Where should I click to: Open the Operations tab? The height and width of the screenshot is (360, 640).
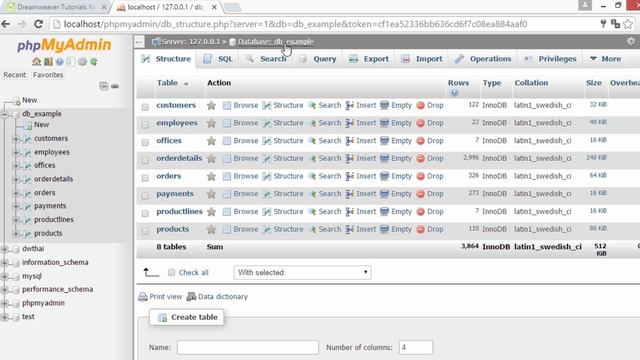tap(483, 59)
